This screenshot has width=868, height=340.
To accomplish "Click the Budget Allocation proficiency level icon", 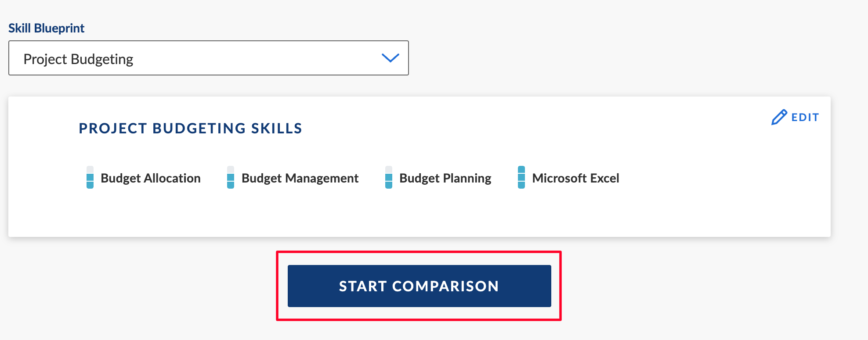I will point(90,177).
